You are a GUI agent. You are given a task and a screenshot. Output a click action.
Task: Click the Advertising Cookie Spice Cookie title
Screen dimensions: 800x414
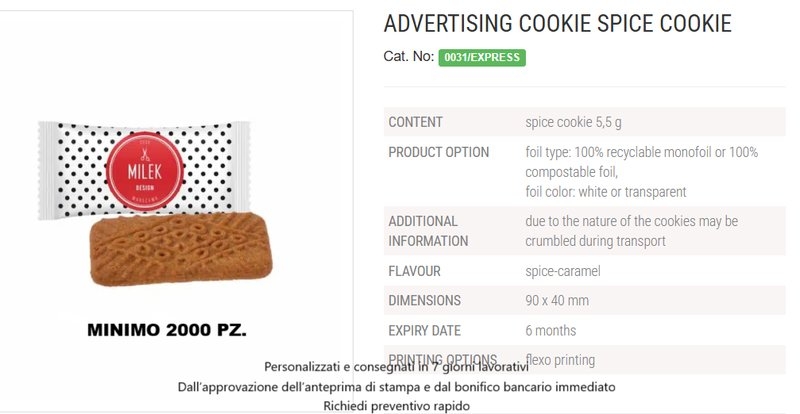click(x=558, y=24)
